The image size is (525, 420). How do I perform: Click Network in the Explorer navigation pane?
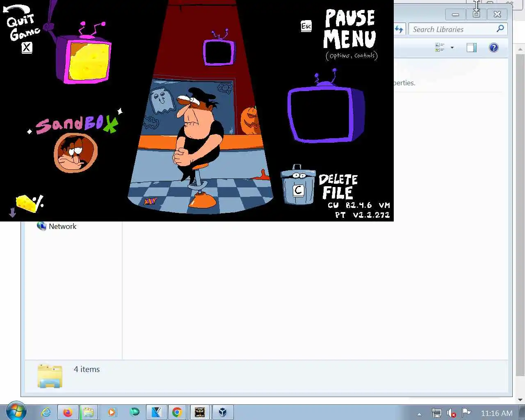[x=62, y=226]
